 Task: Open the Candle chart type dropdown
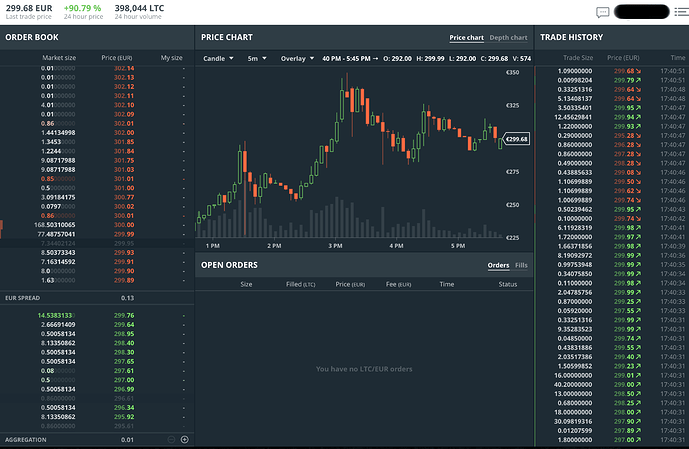click(218, 58)
